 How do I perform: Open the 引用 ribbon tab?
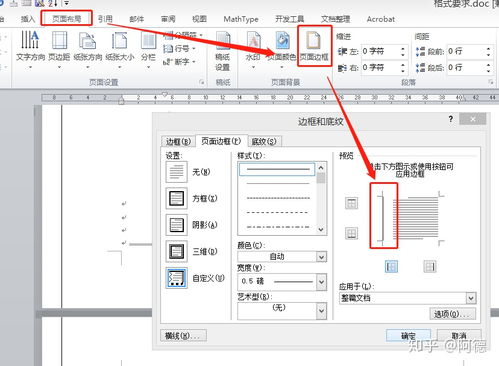[x=105, y=19]
